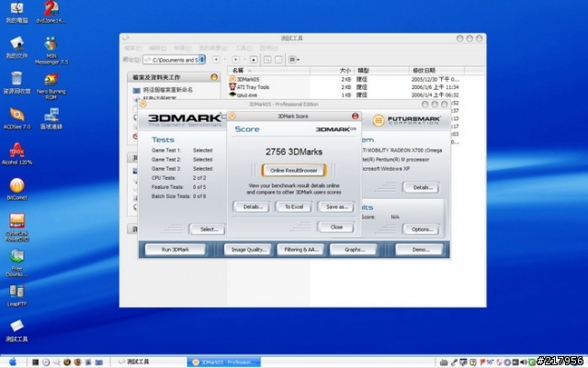
Task: Open the 編輯 Edit menu in explorer
Action: click(x=157, y=48)
